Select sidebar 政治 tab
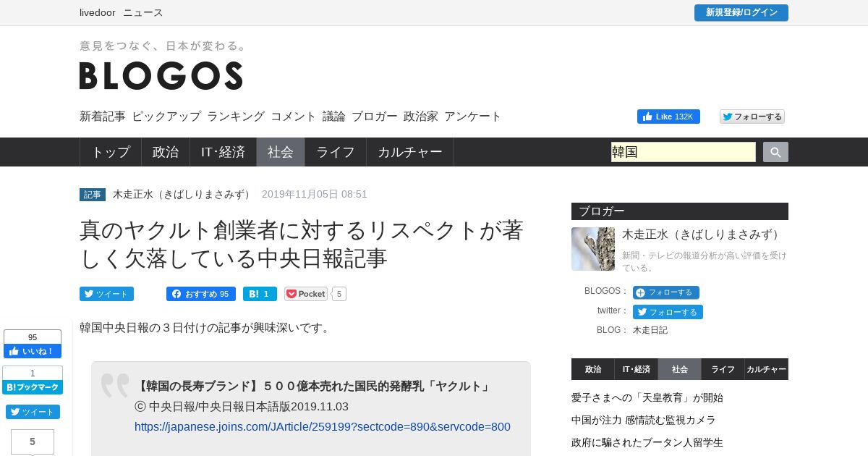The width and height of the screenshot is (868, 456). 593,369
